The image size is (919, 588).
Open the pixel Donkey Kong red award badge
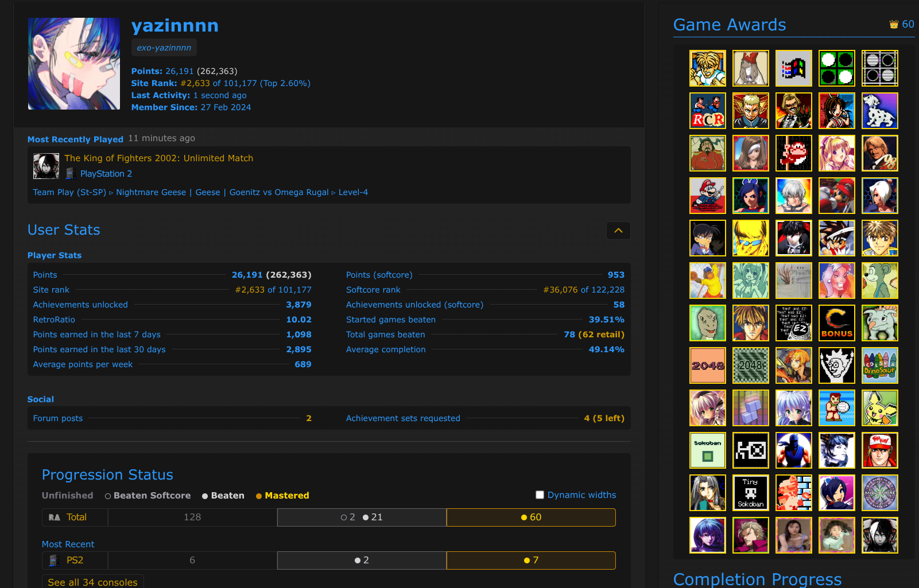click(794, 153)
